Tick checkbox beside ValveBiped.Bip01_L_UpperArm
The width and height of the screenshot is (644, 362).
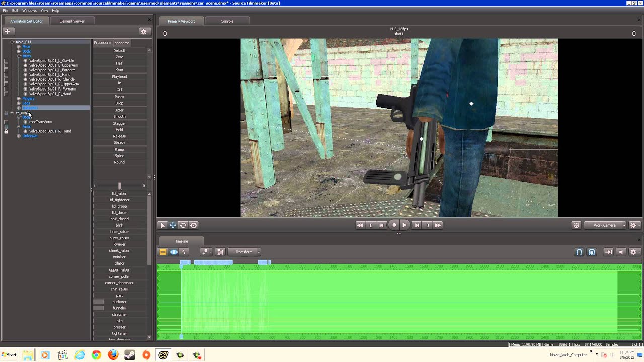6,65
